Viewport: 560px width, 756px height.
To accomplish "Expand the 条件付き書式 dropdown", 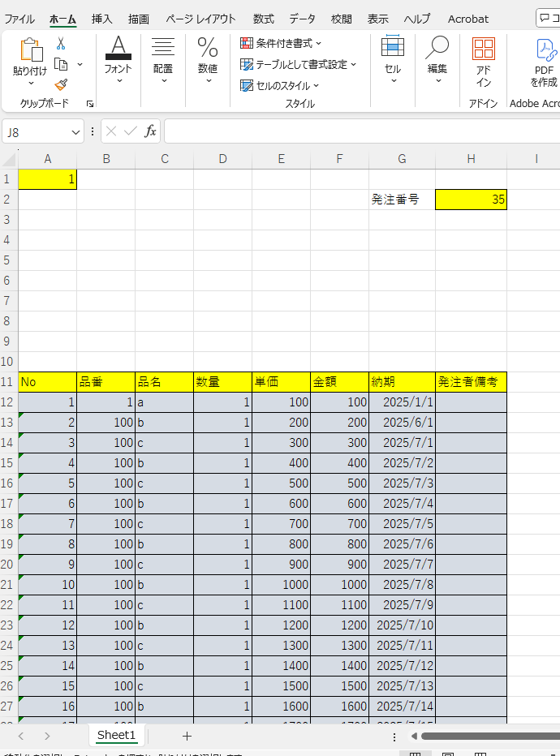I will click(281, 43).
